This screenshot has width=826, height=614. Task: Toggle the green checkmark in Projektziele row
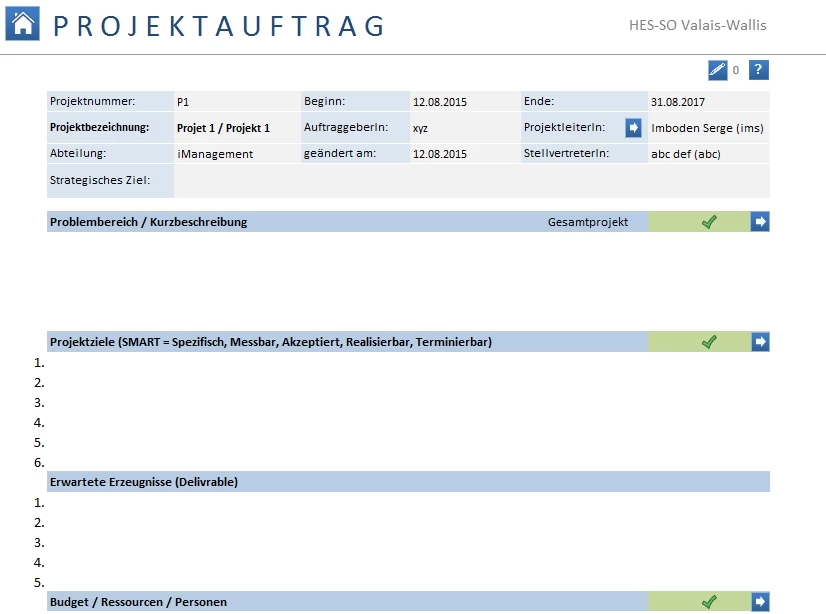709,342
